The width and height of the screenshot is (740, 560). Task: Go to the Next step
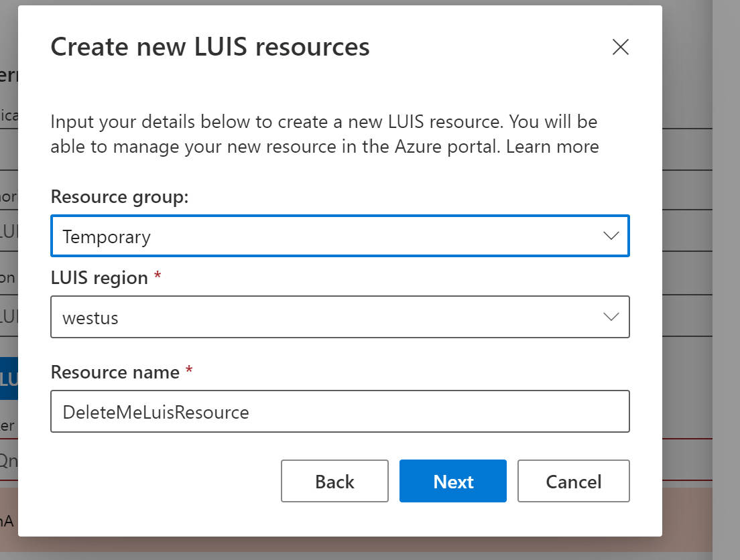click(x=453, y=481)
